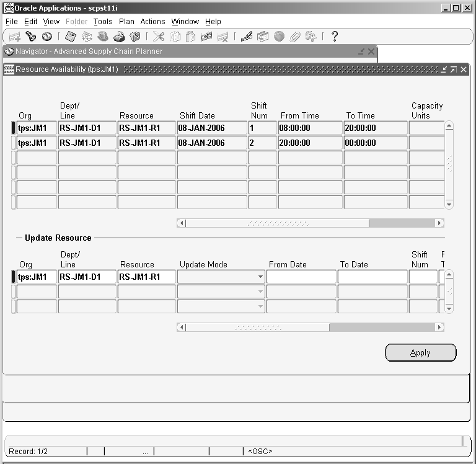Click the Copy toolbar icon
The height and width of the screenshot is (464, 476).
click(x=175, y=37)
